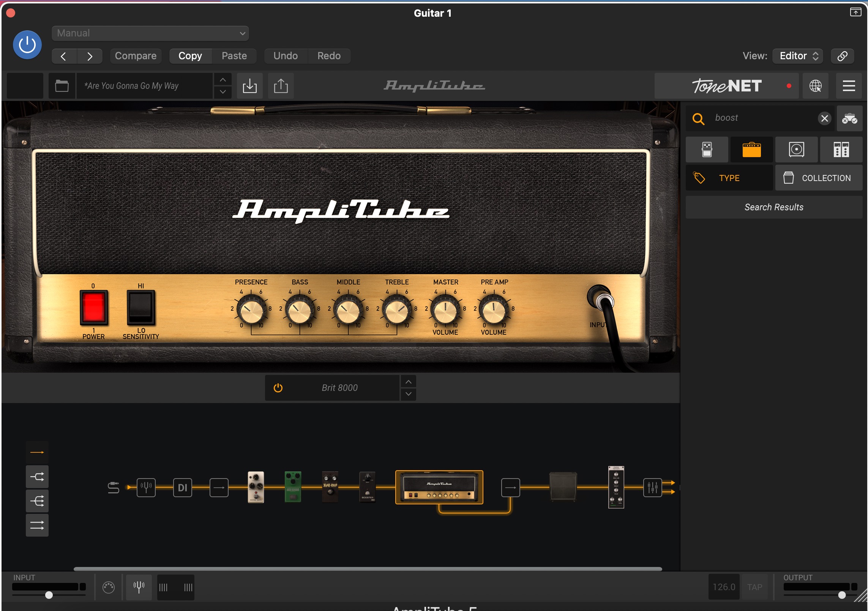Switch to COLLECTION sorting tab
Viewport: 868px width, 611px height.
(819, 178)
